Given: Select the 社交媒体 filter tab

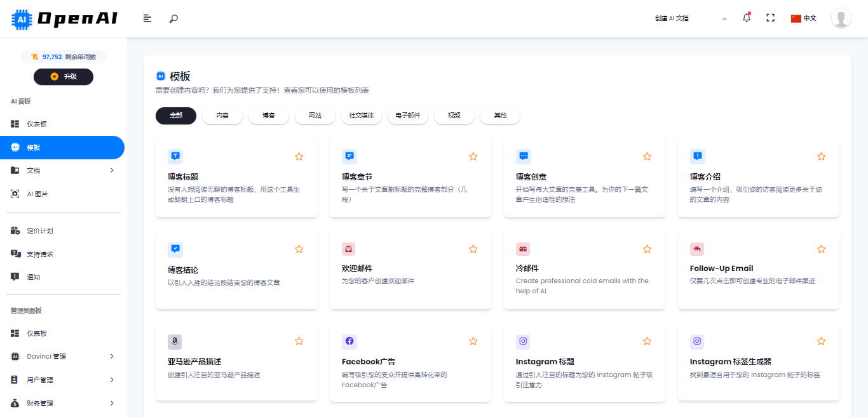Looking at the screenshot, I should pyautogui.click(x=362, y=116).
